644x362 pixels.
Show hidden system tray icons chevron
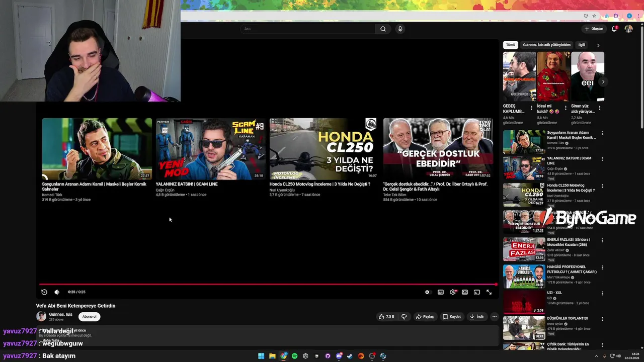pyautogui.click(x=597, y=356)
